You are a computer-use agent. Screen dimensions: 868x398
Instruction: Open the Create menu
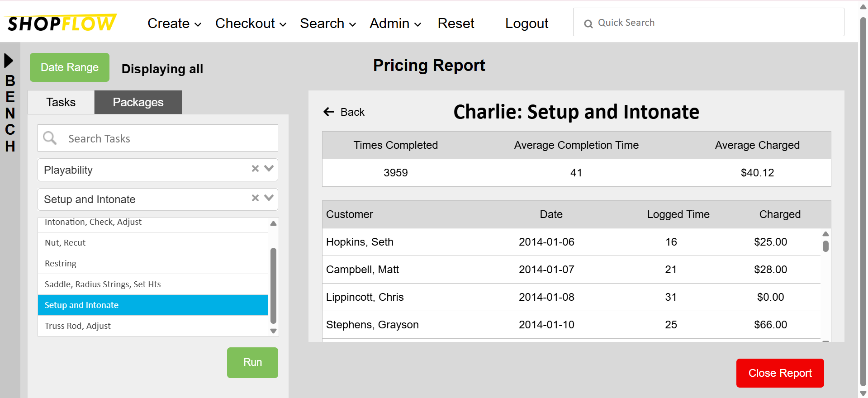174,24
